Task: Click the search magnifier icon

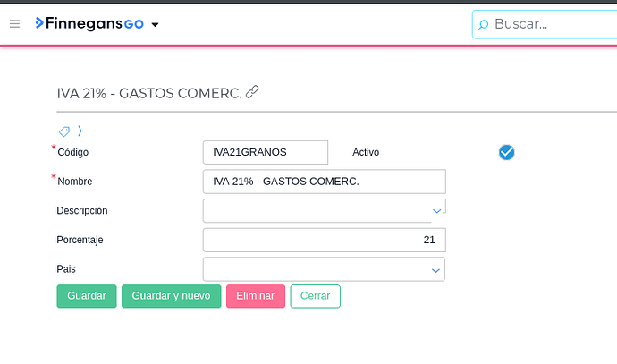Action: point(484,25)
